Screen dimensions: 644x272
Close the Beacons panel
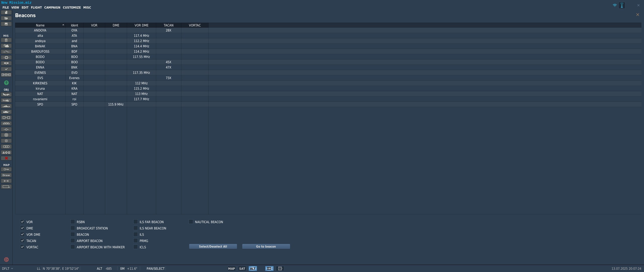point(637,15)
